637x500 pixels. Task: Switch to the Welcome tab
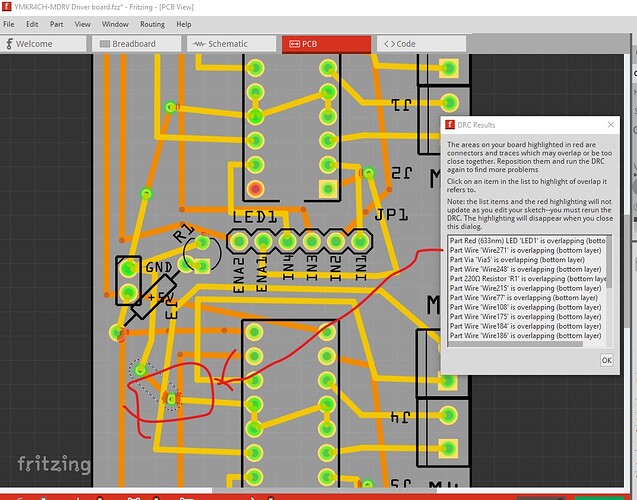click(x=43, y=44)
